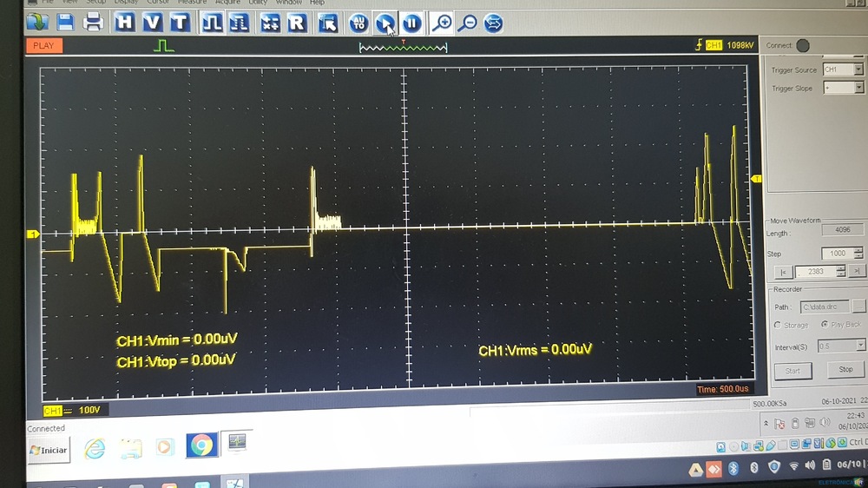The image size is (868, 488).
Task: Click the swap arrows toolbar icon
Action: [x=493, y=23]
